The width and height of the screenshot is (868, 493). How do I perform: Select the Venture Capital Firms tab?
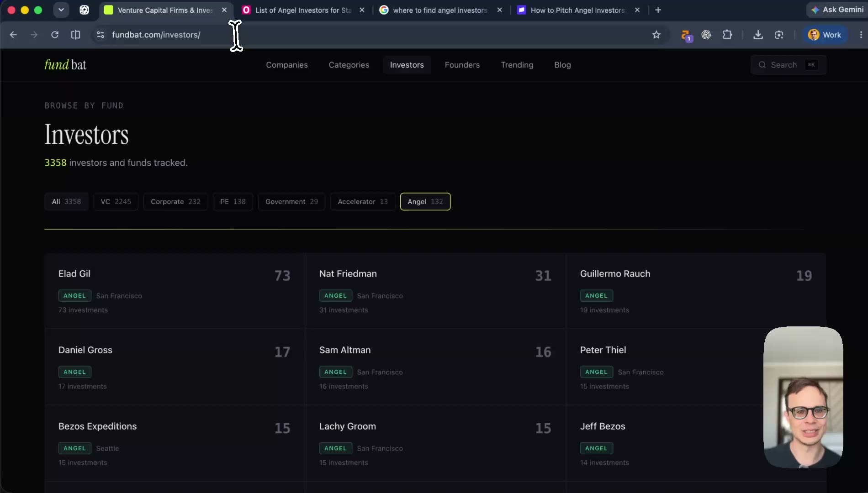point(166,10)
